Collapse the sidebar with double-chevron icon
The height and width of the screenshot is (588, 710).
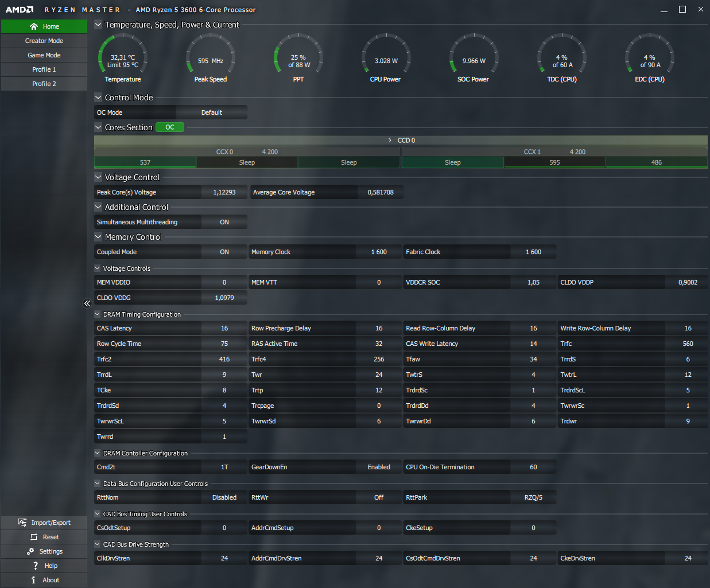[87, 303]
